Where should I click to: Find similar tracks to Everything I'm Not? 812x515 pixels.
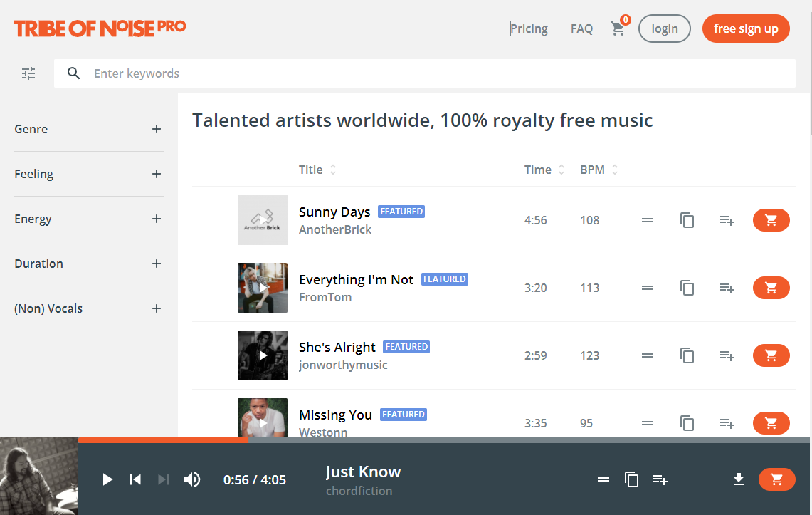coord(648,288)
